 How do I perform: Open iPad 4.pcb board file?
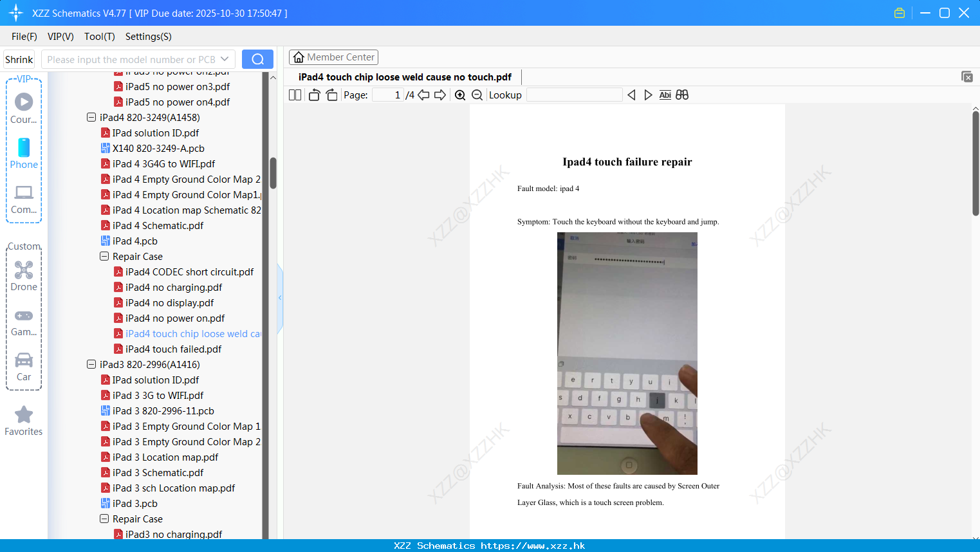click(x=134, y=241)
